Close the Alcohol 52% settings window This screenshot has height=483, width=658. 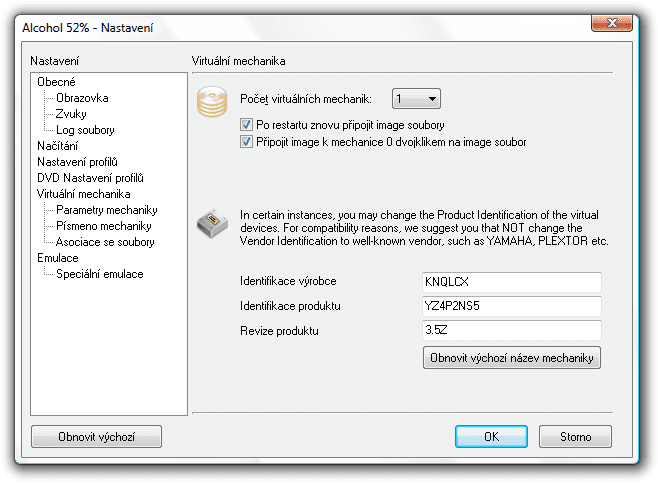[x=612, y=23]
